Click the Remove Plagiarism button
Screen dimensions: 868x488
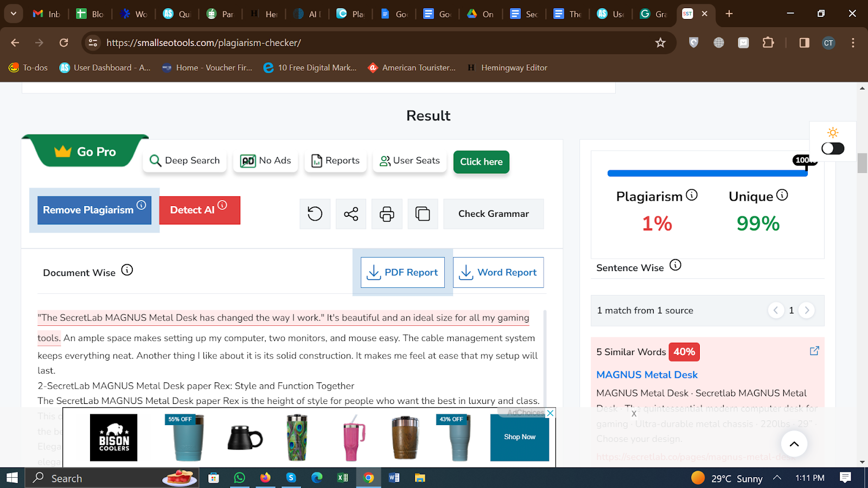coord(94,210)
